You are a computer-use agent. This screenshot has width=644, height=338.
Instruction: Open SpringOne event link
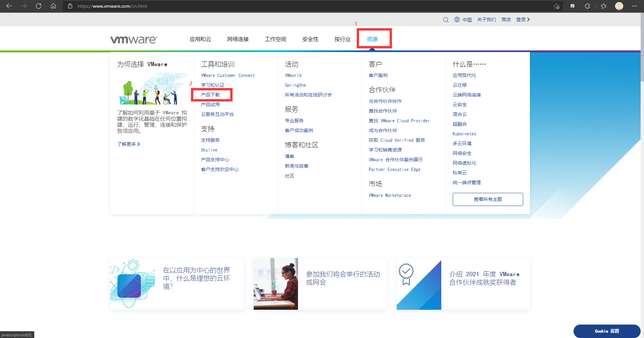[x=295, y=85]
